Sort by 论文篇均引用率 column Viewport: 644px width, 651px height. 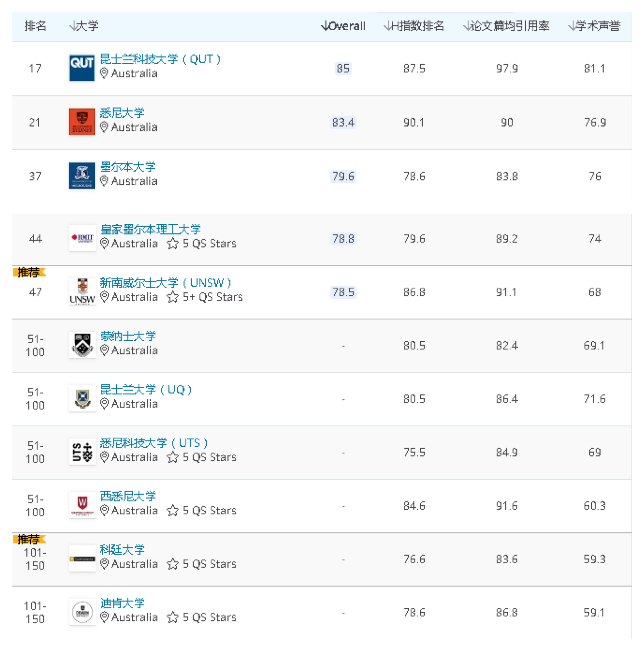tap(506, 26)
